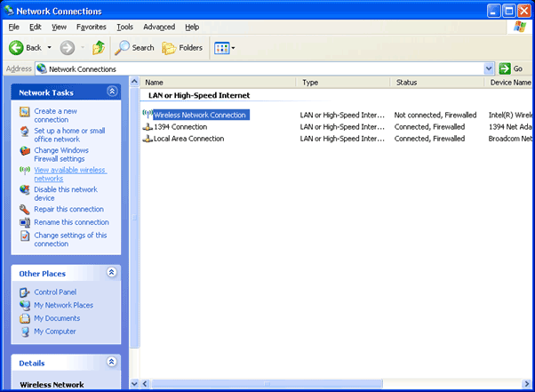Select the Local Area Connection icon
Image resolution: width=535 pixels, height=392 pixels.
coord(148,139)
